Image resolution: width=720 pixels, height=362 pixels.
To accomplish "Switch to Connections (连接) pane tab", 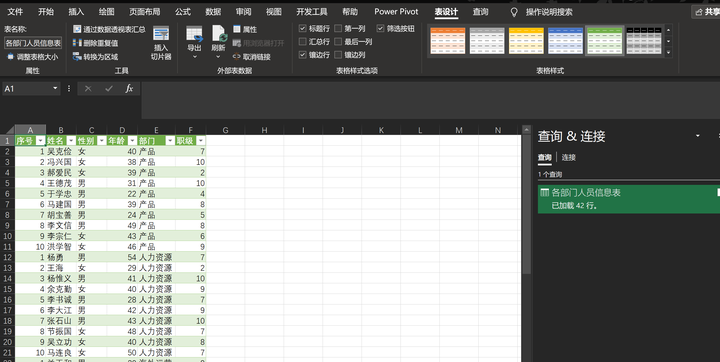I will point(568,158).
